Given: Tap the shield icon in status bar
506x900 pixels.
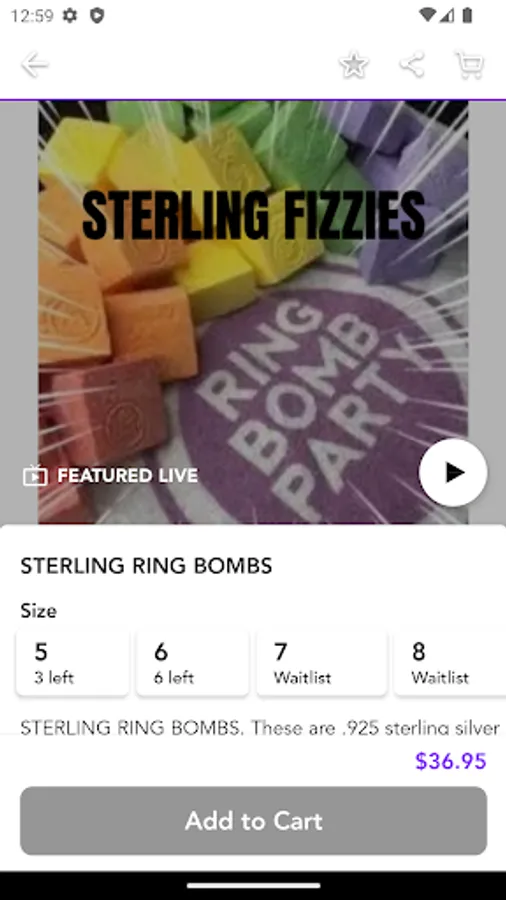Looking at the screenshot, I should pos(97,15).
